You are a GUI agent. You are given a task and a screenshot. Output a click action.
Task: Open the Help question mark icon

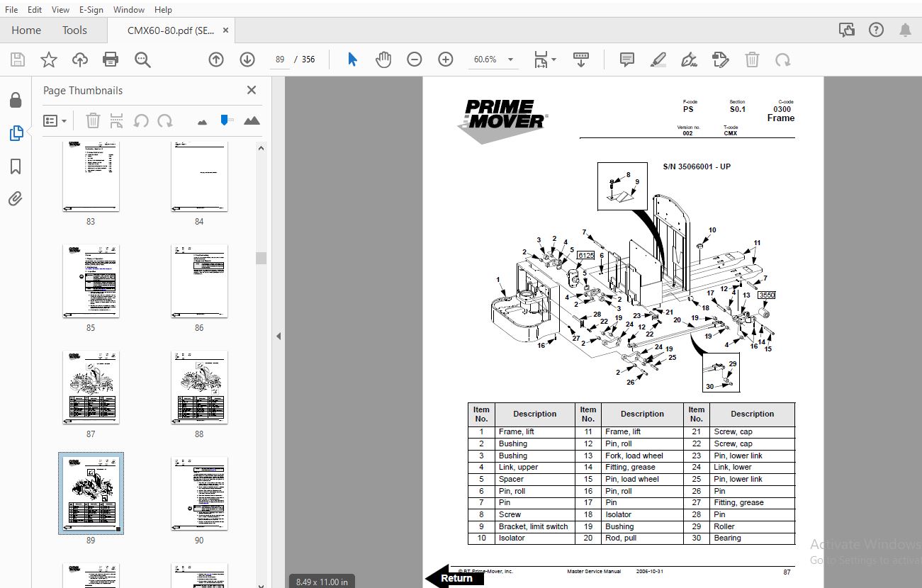pyautogui.click(x=876, y=30)
